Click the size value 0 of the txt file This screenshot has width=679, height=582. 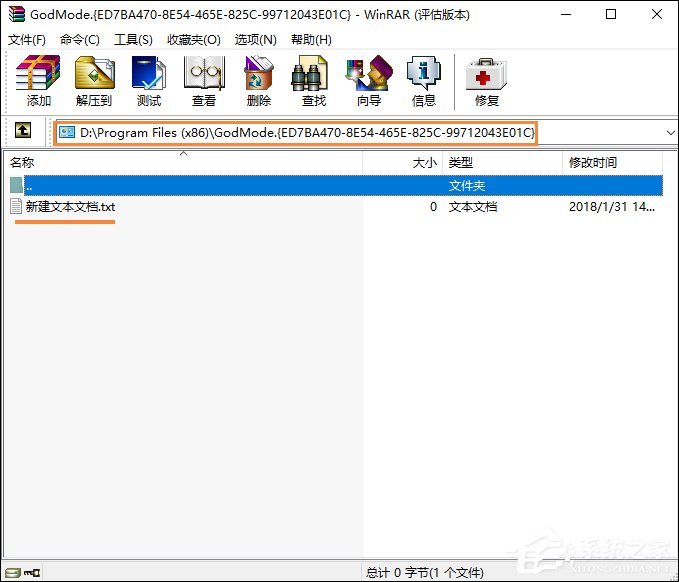point(433,207)
